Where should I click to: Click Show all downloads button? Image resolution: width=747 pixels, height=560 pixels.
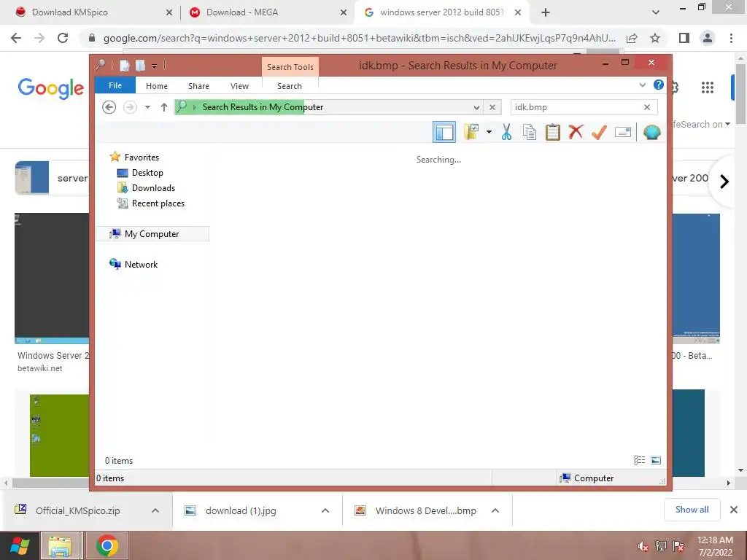tap(692, 510)
